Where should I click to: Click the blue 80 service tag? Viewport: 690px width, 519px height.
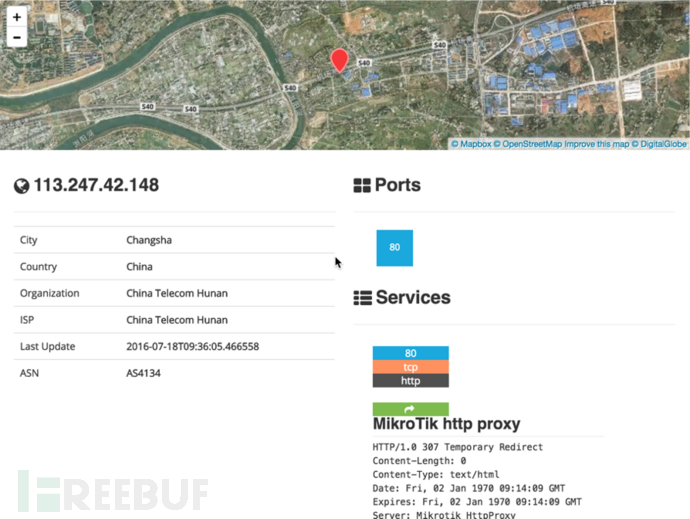(410, 353)
